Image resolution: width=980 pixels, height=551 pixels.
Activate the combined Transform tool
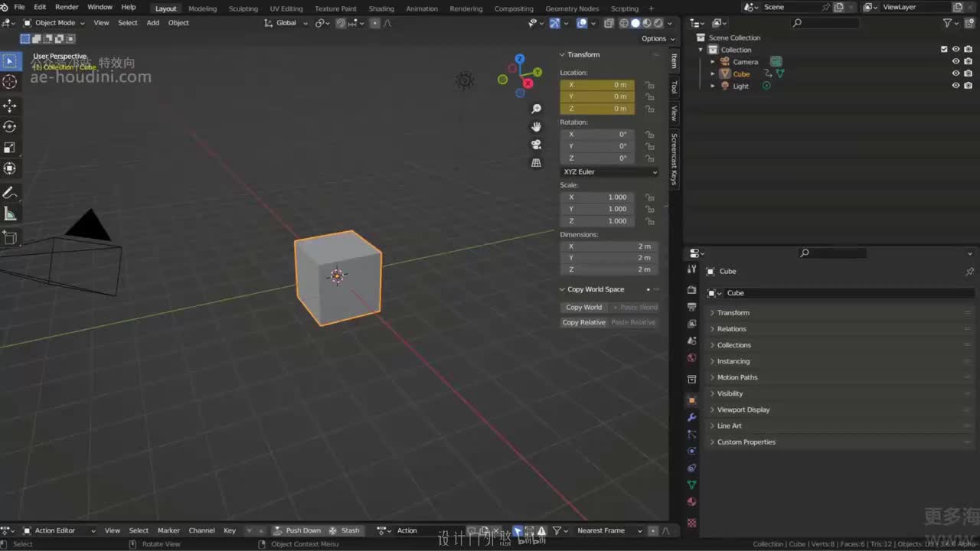(11, 168)
